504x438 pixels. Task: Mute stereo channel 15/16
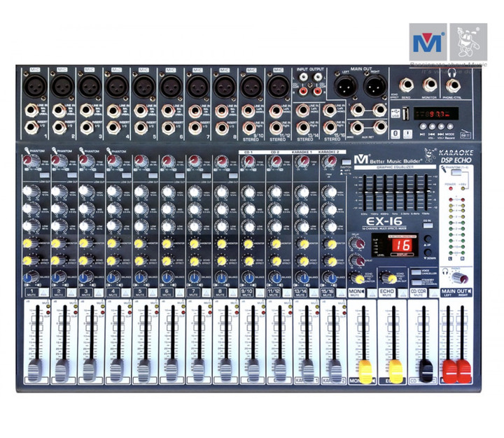(341, 292)
